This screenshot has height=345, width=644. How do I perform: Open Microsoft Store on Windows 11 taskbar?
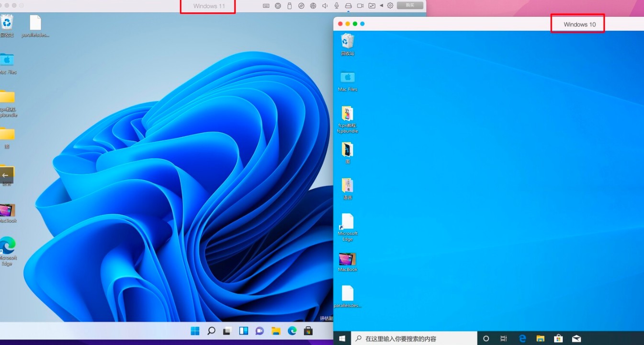pos(308,331)
